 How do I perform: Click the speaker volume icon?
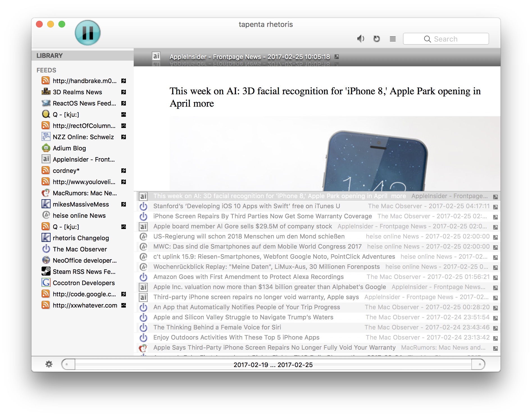click(x=361, y=39)
